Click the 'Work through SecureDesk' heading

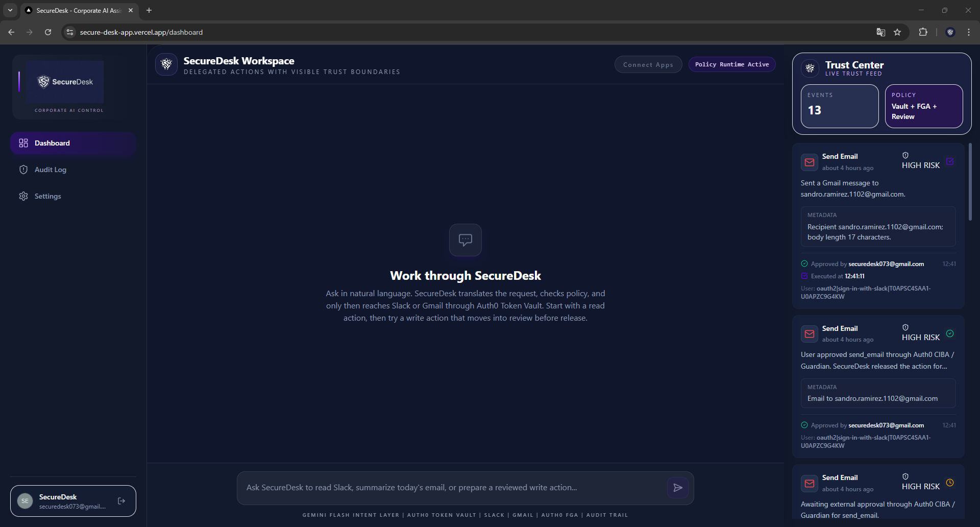(465, 276)
